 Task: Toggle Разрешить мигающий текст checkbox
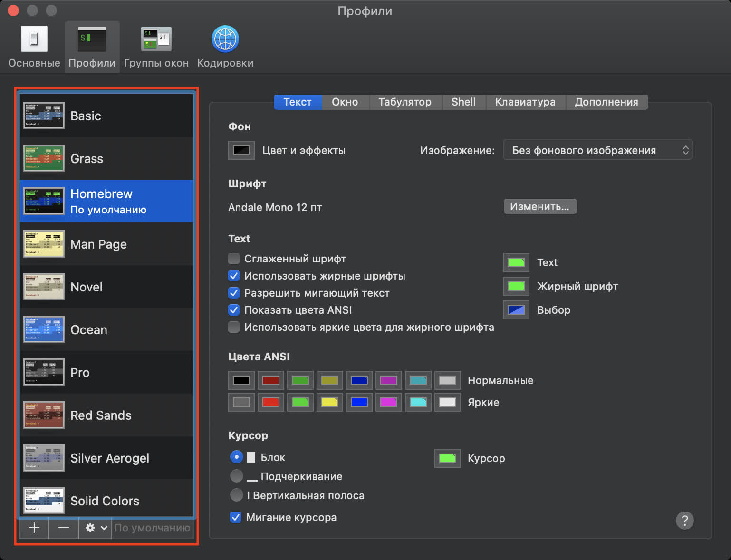[234, 293]
